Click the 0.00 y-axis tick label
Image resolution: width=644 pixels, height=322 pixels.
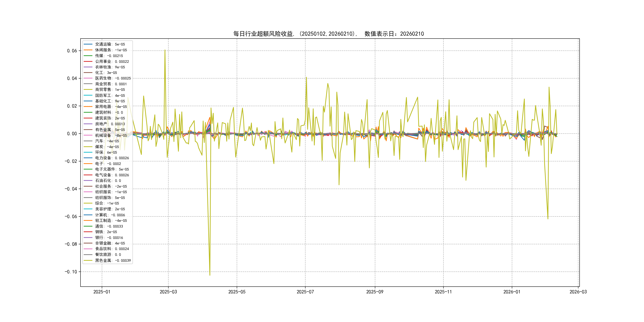click(x=72, y=134)
